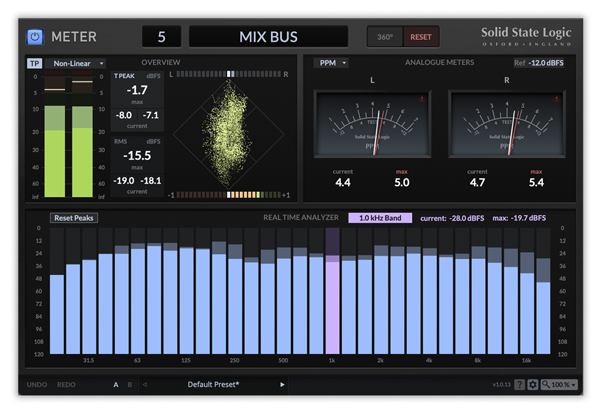Click the Default Preset name
Image resolution: width=600 pixels, height=415 pixels.
pos(213,384)
